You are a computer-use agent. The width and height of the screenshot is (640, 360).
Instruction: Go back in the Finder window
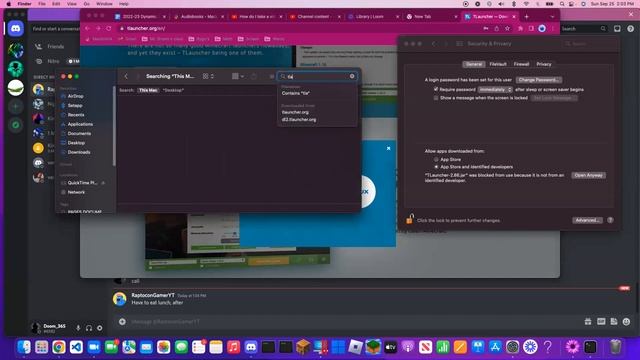tap(126, 76)
